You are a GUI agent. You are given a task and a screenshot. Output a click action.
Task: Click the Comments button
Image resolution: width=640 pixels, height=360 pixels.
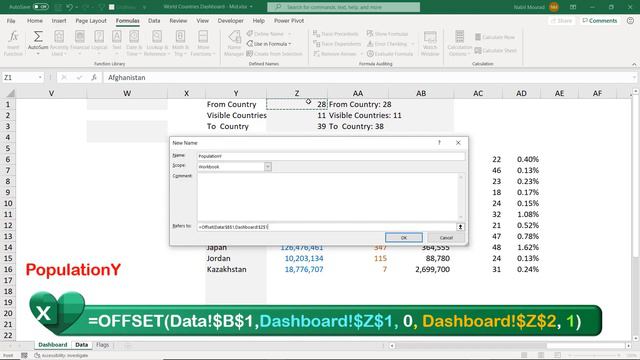(x=600, y=20)
